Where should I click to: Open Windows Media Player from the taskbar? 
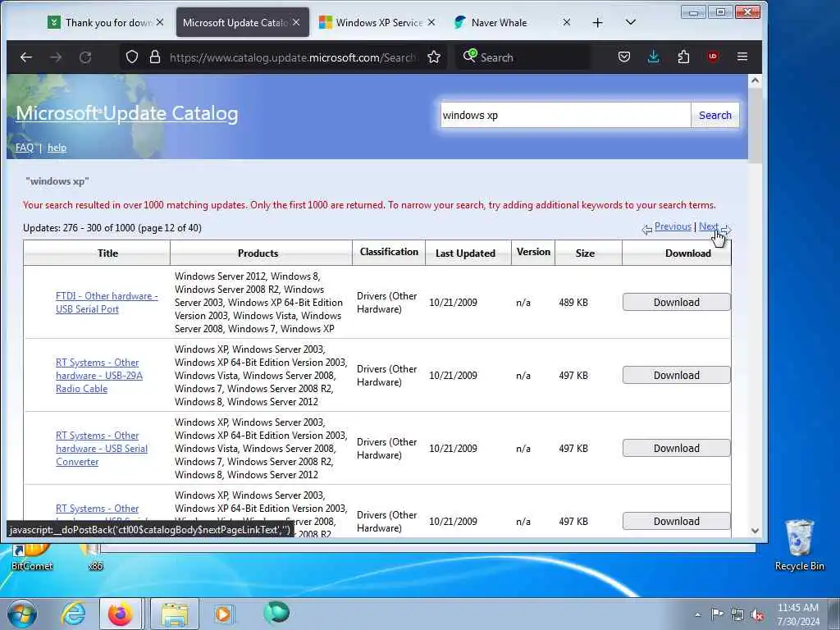(x=223, y=614)
